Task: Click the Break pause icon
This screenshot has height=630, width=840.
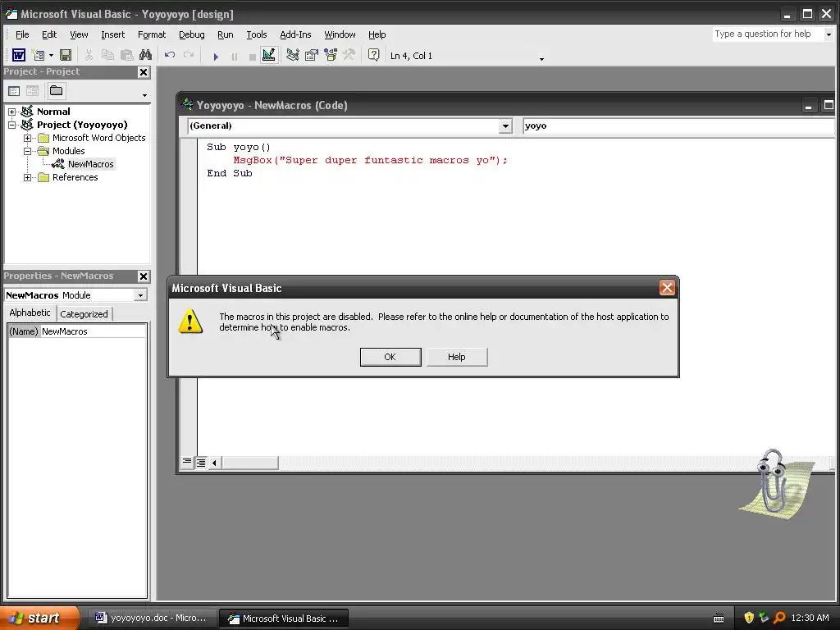Action: coord(234,57)
